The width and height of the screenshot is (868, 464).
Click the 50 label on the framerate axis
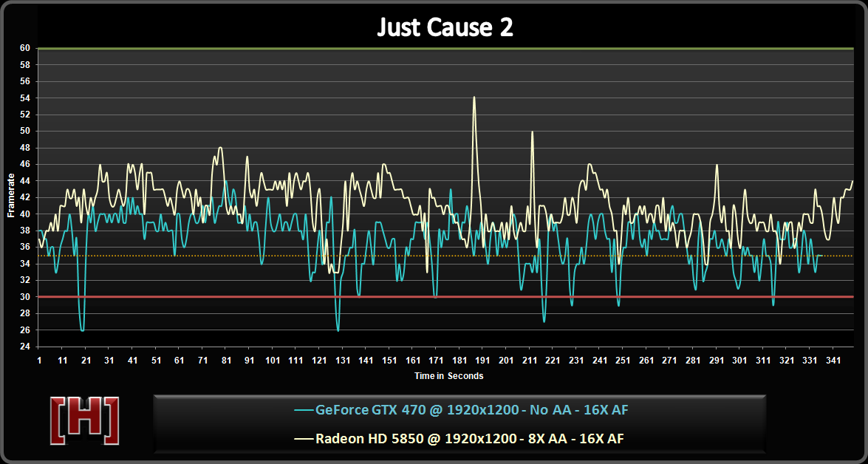(25, 132)
